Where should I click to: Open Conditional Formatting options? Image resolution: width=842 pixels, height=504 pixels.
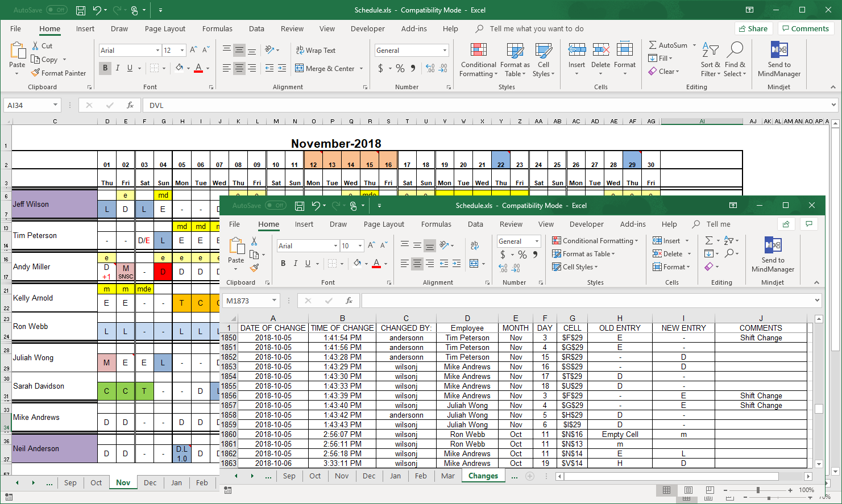point(478,60)
